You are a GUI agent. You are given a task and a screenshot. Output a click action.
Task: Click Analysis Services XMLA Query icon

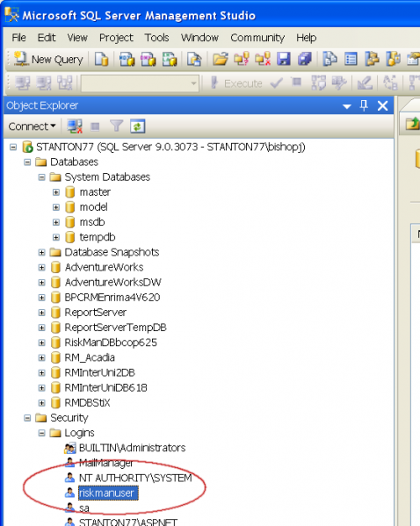click(x=170, y=60)
